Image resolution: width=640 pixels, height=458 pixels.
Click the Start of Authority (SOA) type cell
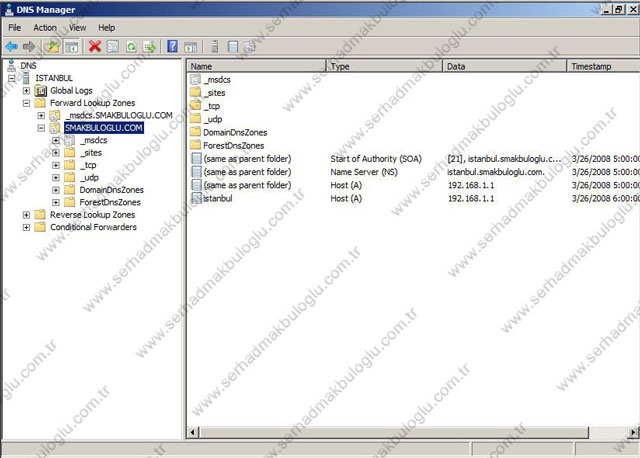pos(376,158)
